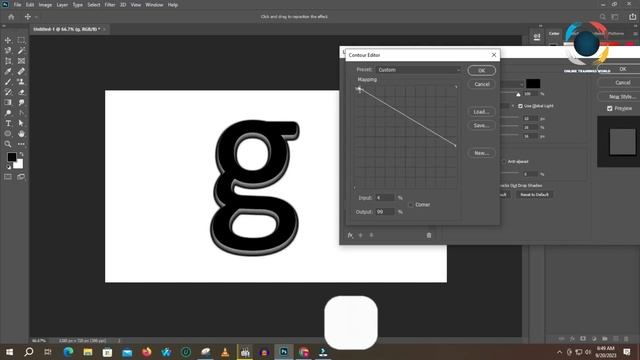Select the Dodge tool
The width and height of the screenshot is (640, 360).
pyautogui.click(x=8, y=113)
